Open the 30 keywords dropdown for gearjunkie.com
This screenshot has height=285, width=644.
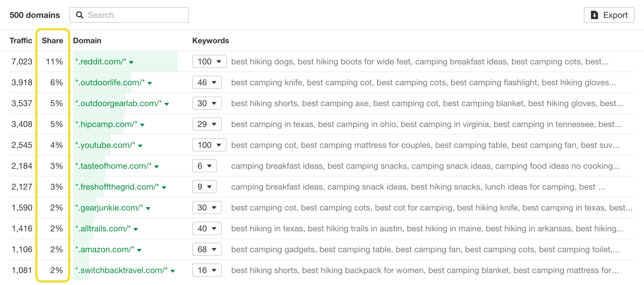click(x=207, y=207)
